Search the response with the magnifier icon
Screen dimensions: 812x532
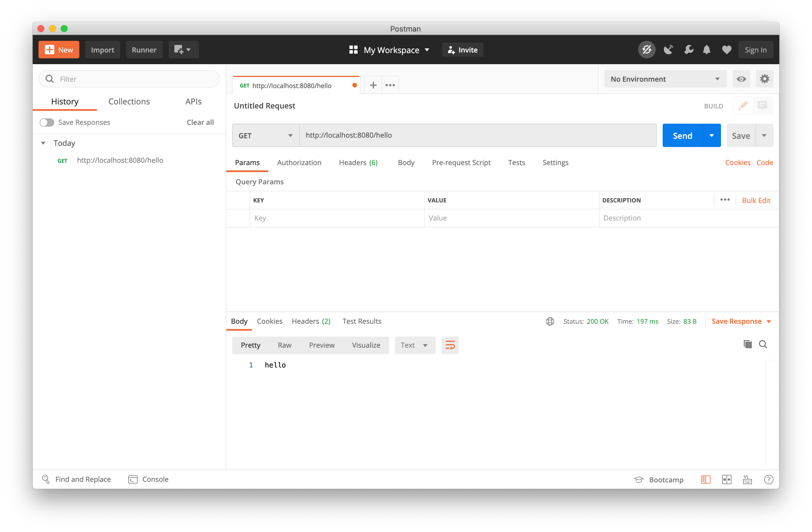click(763, 344)
